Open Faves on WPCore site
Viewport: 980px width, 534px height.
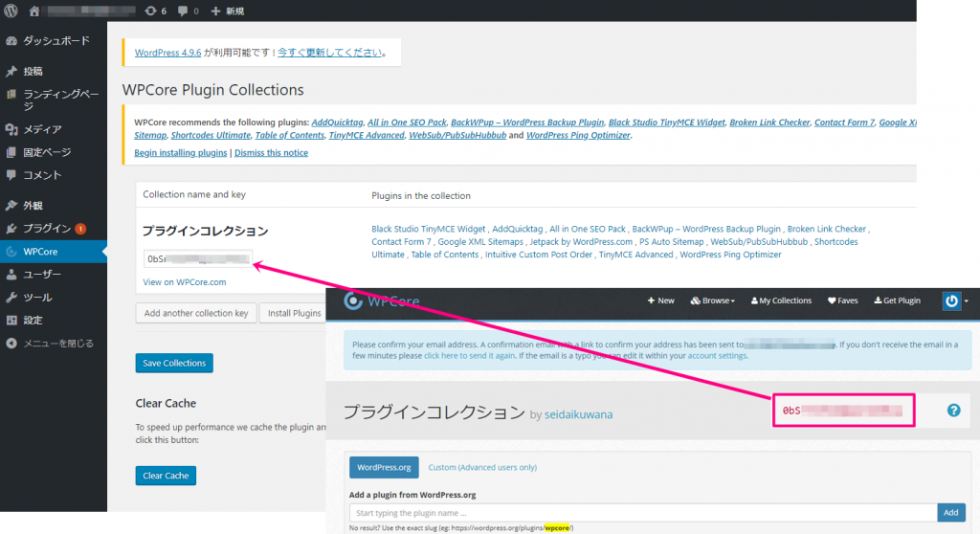click(842, 300)
